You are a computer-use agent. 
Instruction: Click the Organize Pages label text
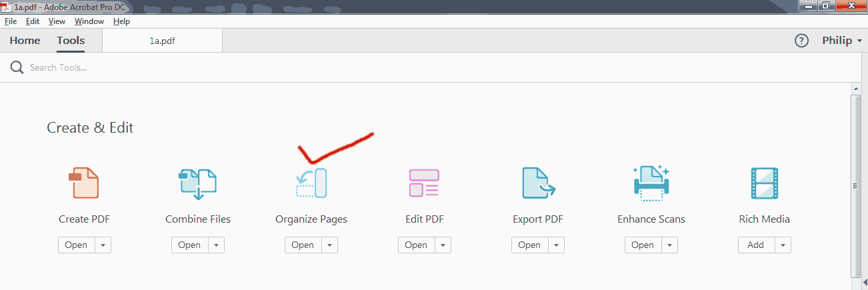pos(311,219)
